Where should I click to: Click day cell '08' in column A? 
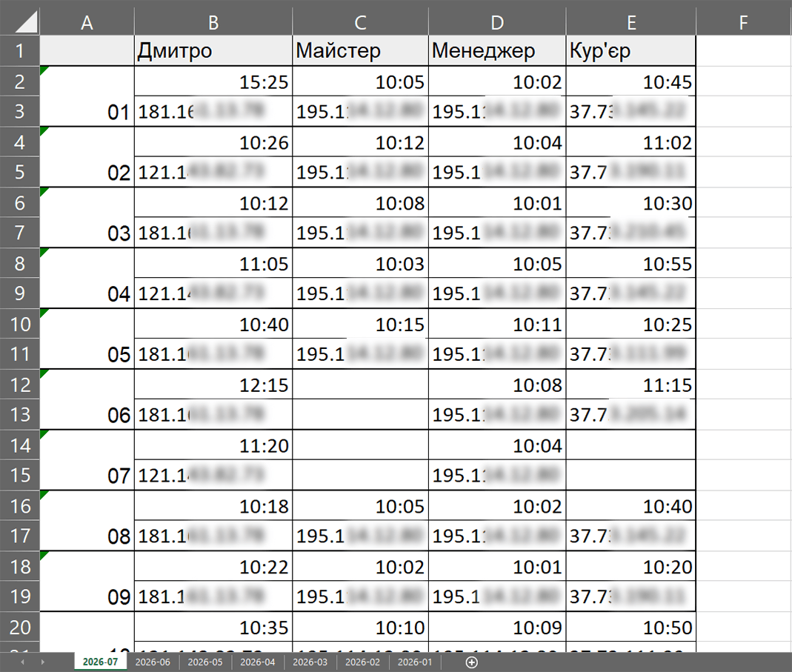[87, 520]
